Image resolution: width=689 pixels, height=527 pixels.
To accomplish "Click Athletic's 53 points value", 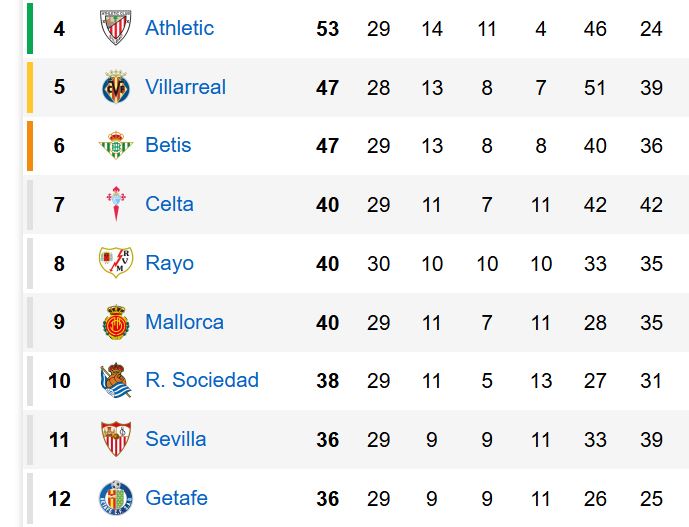I will (328, 29).
